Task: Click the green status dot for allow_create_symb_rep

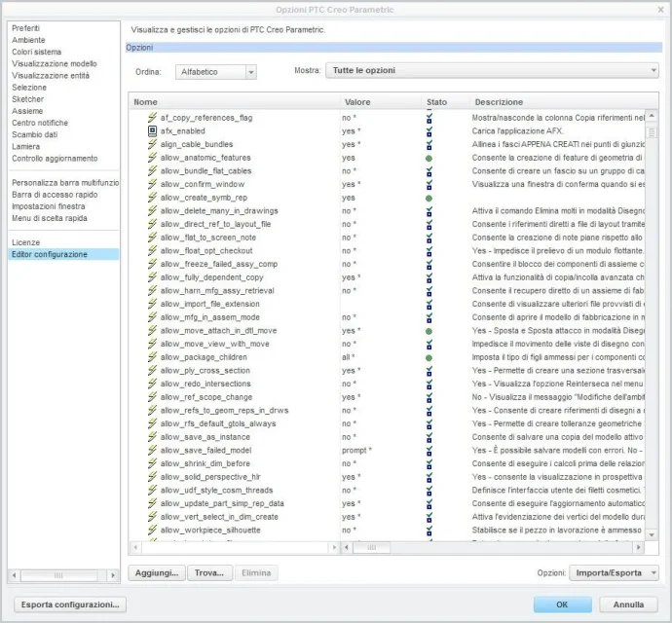Action: coord(429,198)
